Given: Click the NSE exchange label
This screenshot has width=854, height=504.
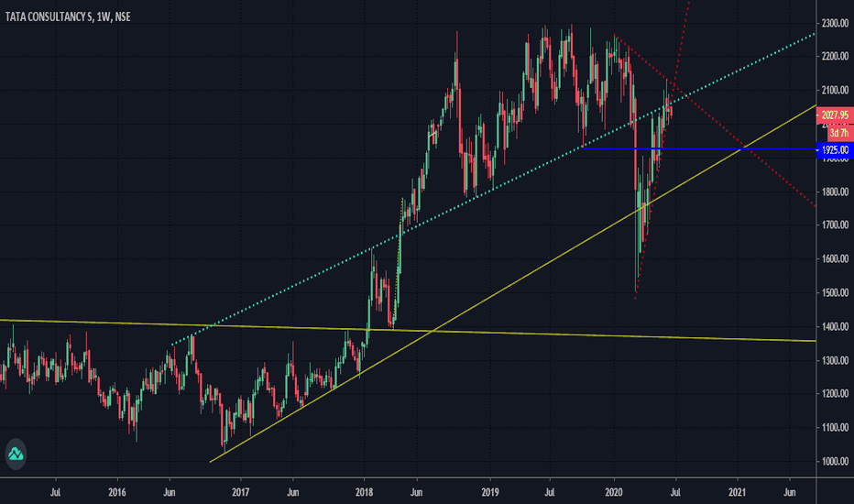Looking at the screenshot, I should click(x=123, y=16).
